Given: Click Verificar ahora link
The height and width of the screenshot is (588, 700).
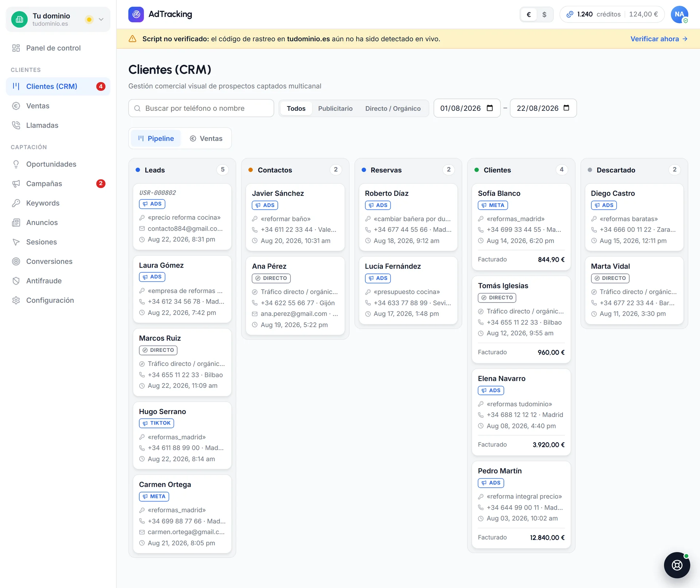Looking at the screenshot, I should [659, 39].
